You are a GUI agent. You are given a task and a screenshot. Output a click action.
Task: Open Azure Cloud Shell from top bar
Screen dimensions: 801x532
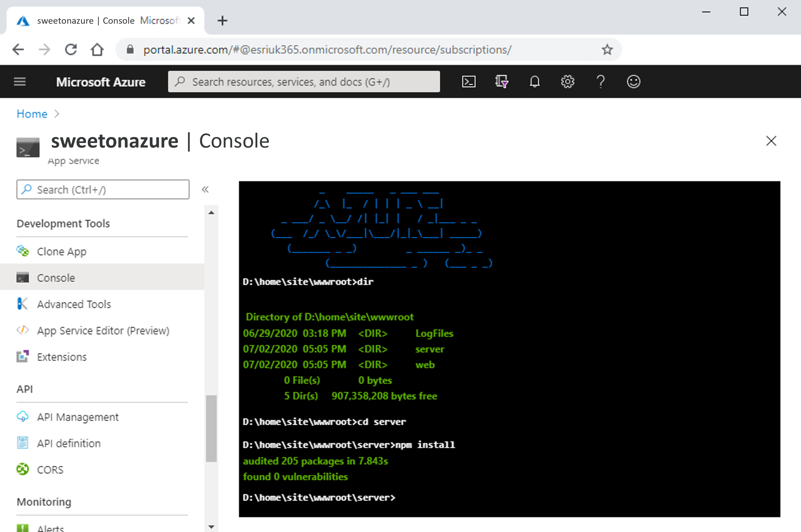469,82
